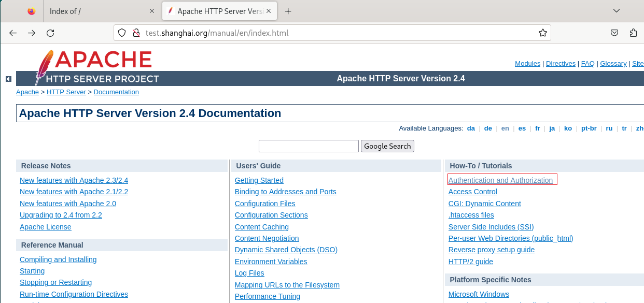Switch the page language to fr
This screenshot has height=303, width=644.
[538, 128]
